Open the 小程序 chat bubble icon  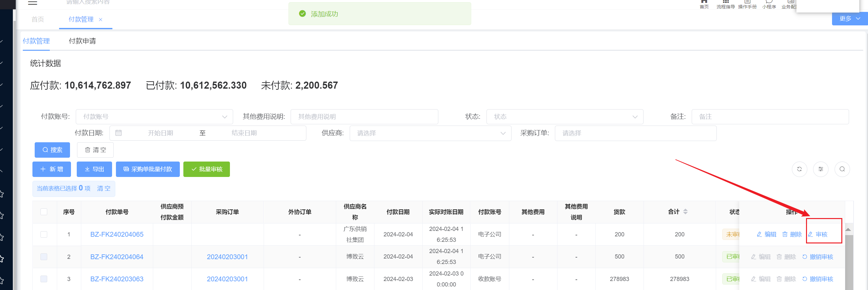tap(769, 4)
